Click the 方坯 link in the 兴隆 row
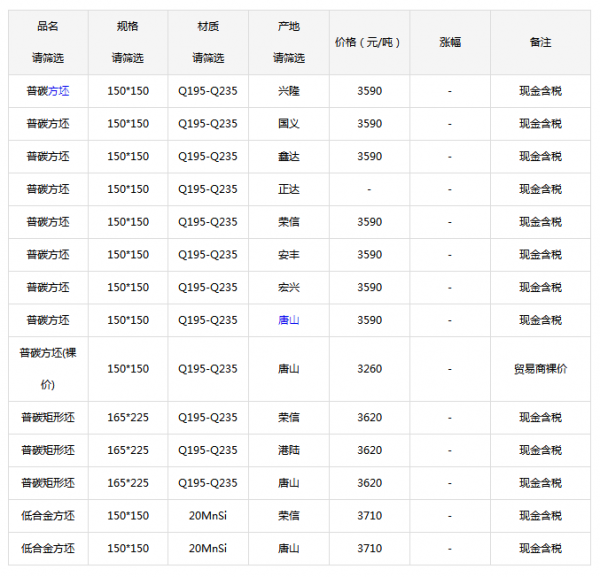Image resolution: width=600 pixels, height=577 pixels. (59, 91)
